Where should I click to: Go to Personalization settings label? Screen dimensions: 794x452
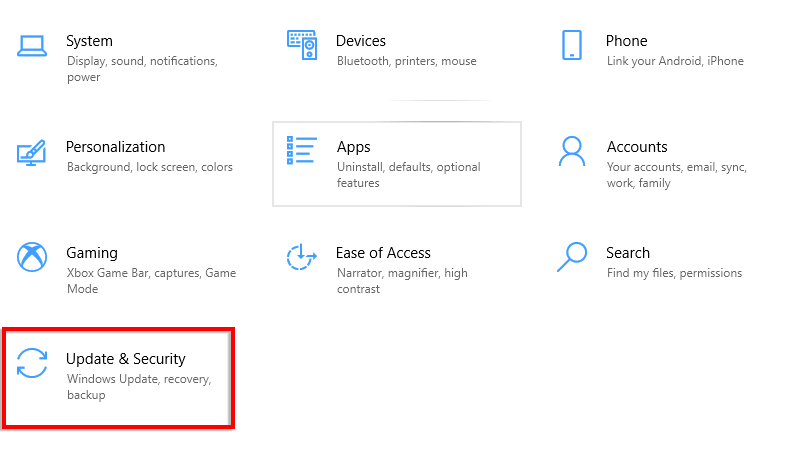pyautogui.click(x=115, y=147)
